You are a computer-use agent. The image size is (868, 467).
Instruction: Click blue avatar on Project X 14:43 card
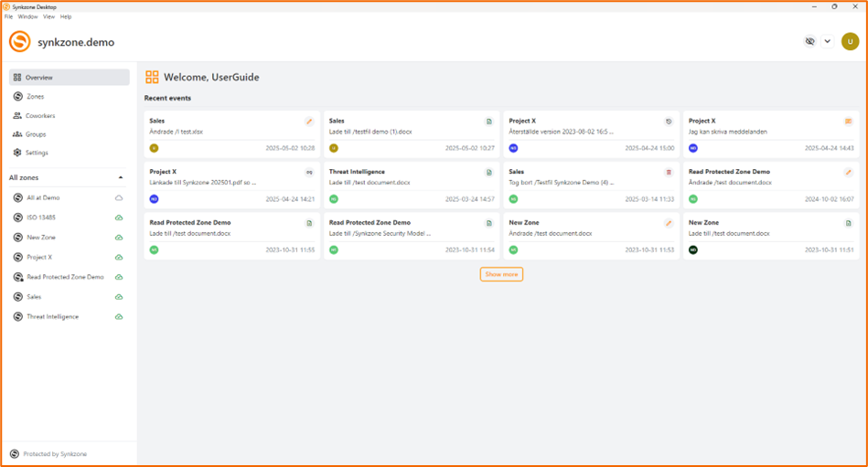point(693,148)
